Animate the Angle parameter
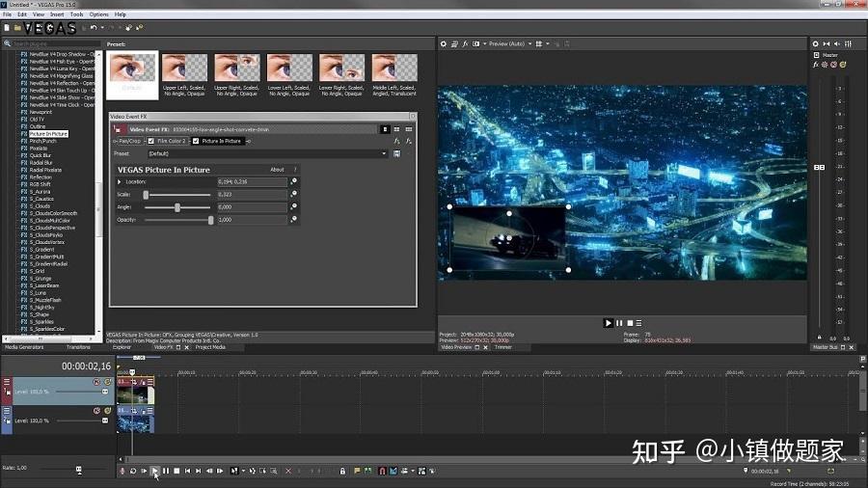868x488 pixels. [294, 206]
